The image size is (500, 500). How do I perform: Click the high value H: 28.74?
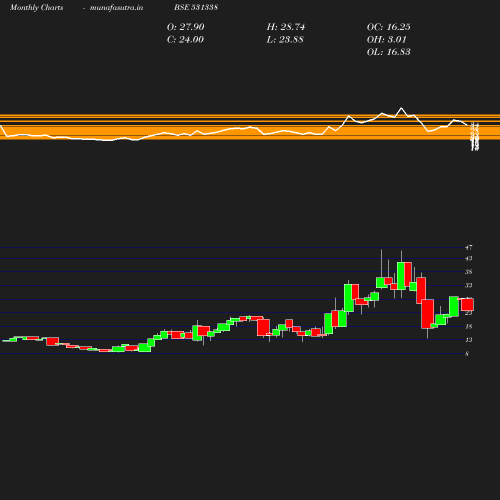point(286,27)
